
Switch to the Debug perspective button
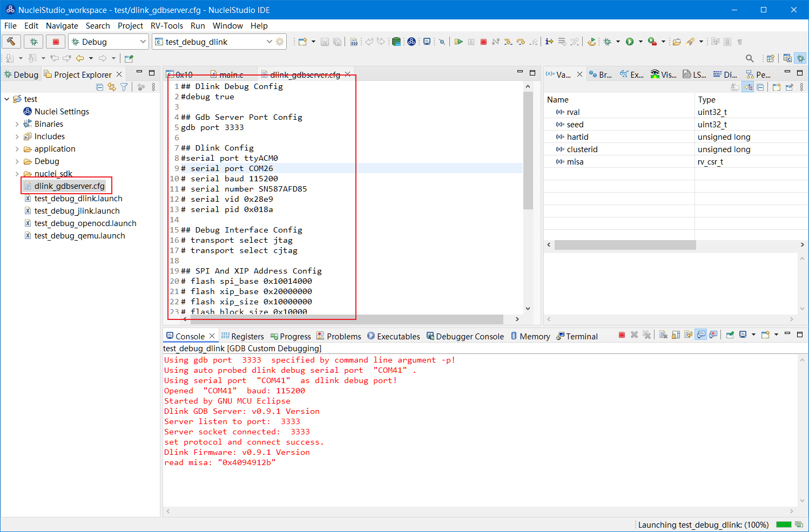(800, 58)
